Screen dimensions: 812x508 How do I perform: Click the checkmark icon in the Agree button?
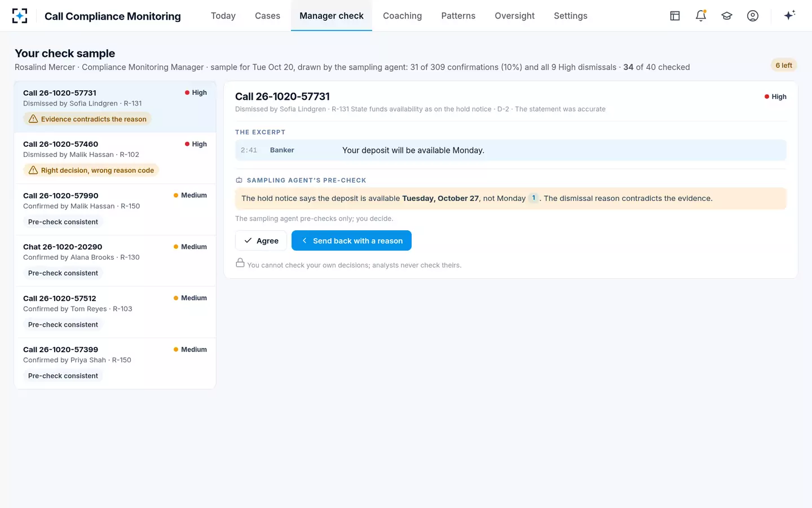click(x=248, y=240)
